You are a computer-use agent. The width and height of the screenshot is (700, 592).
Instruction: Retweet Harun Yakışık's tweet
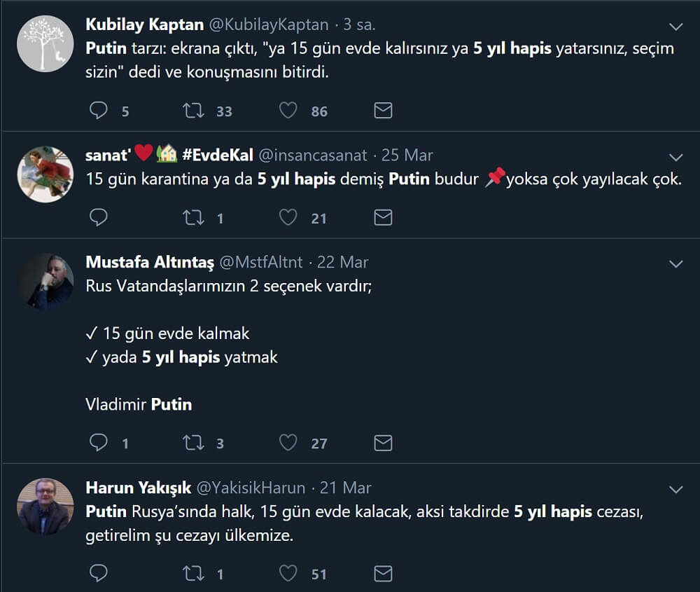[x=193, y=574]
